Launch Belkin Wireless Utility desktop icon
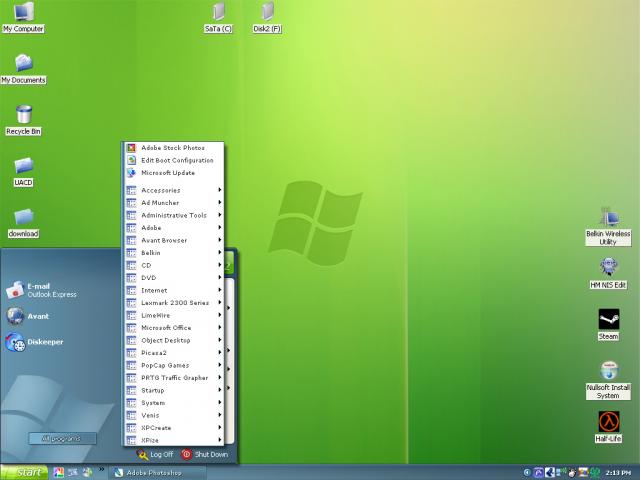640x480 pixels. (608, 226)
